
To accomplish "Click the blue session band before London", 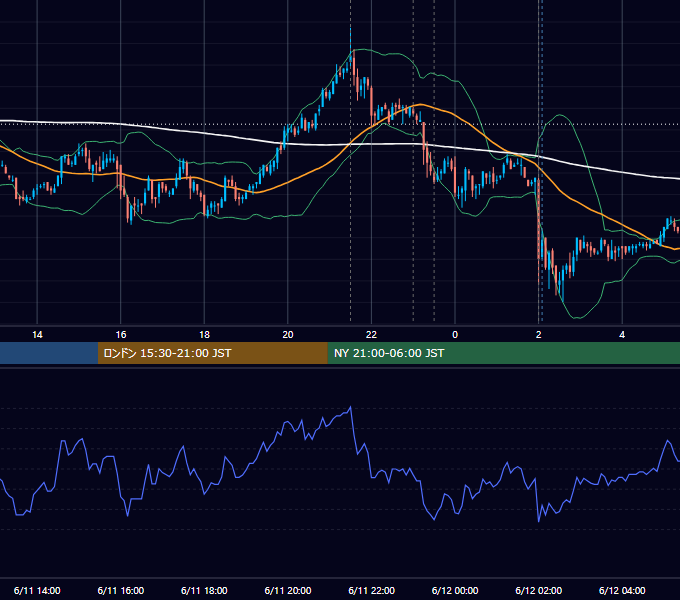I will coord(49,353).
